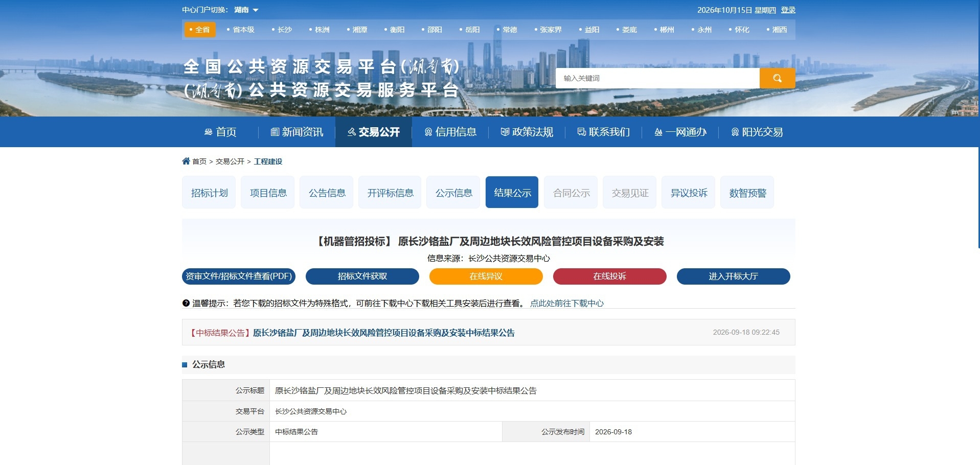Click the 招标文件获取 button

point(362,276)
